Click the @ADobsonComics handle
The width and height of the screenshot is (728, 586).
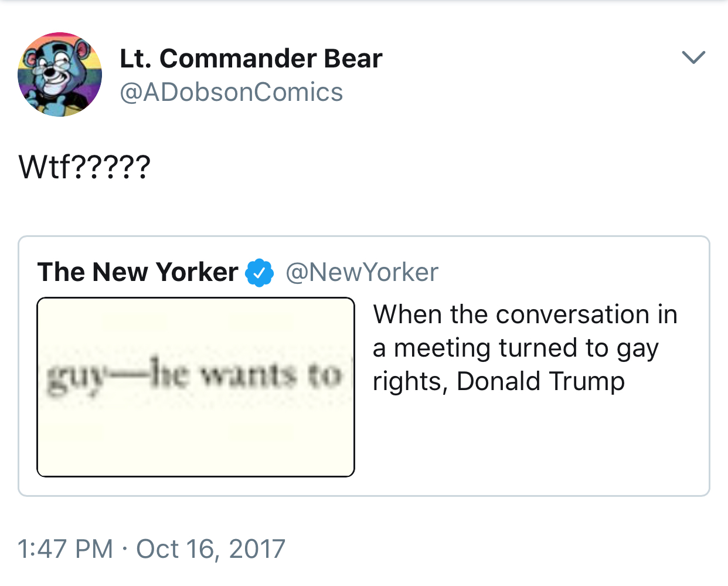click(232, 92)
